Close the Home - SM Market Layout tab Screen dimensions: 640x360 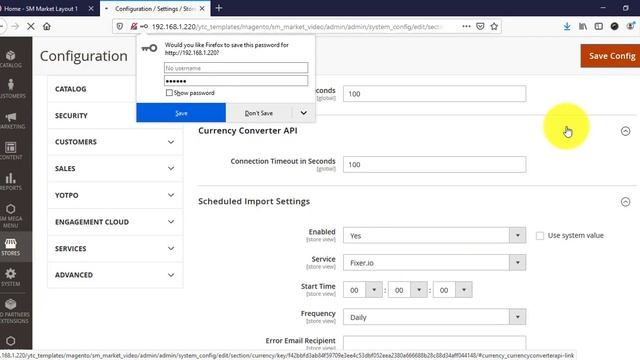[91, 8]
